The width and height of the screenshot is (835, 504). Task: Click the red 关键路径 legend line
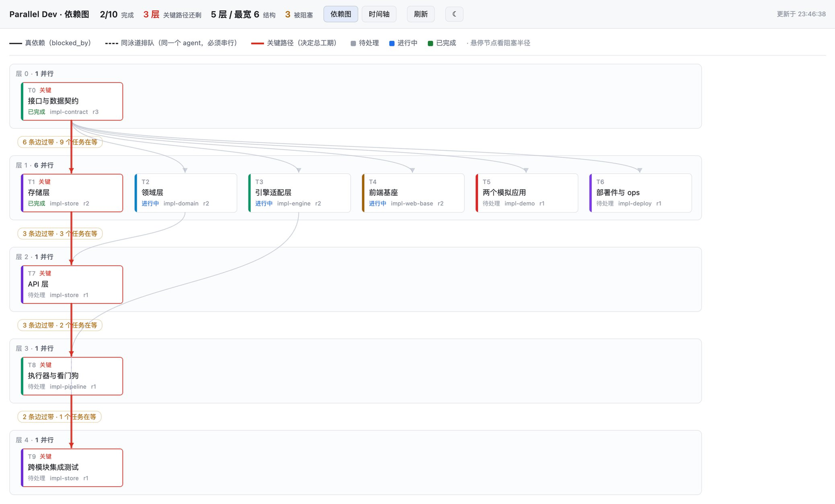(257, 43)
